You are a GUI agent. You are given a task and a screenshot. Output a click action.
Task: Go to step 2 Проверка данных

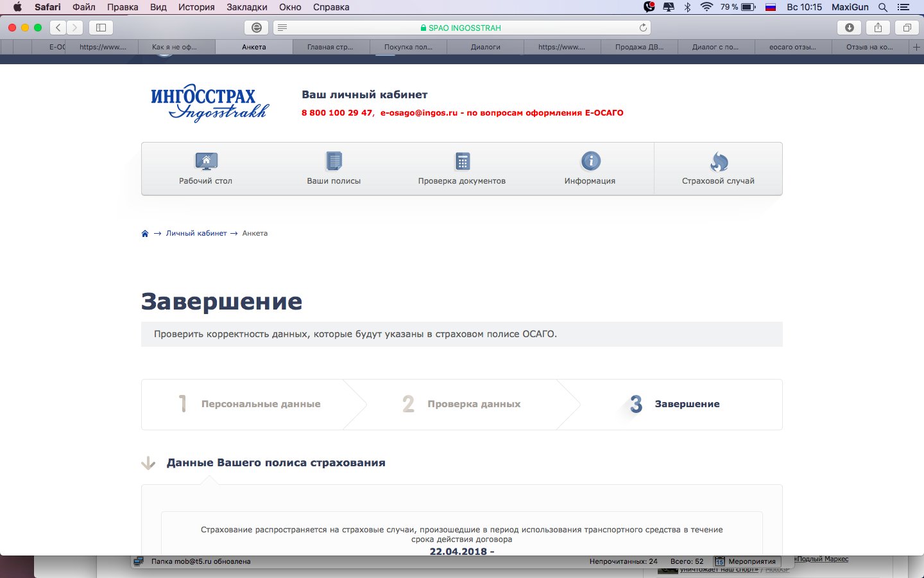tap(474, 404)
